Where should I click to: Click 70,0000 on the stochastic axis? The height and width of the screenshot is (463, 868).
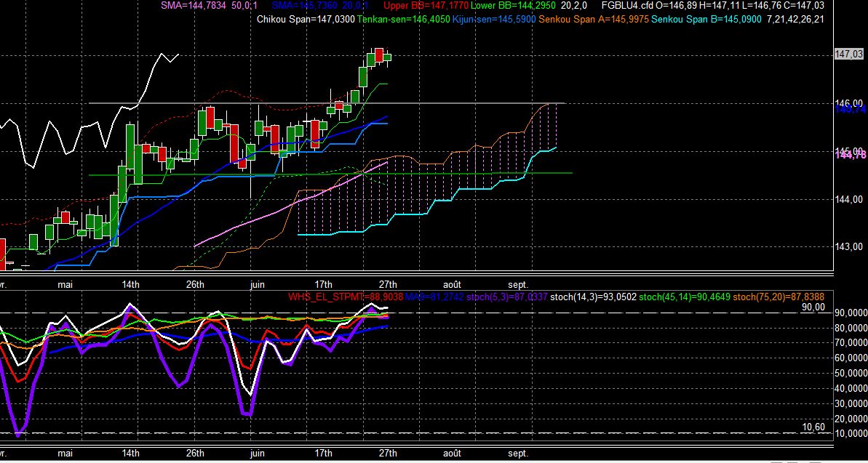851,343
